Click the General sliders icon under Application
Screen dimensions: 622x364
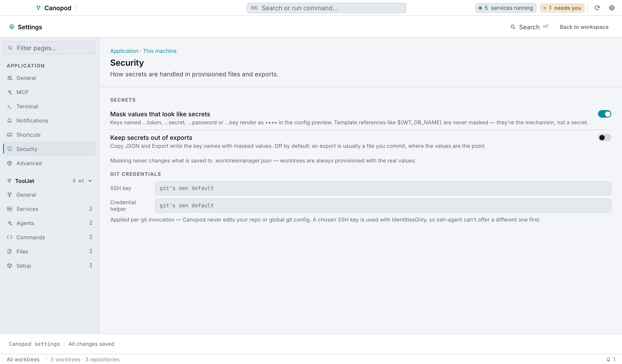10,78
